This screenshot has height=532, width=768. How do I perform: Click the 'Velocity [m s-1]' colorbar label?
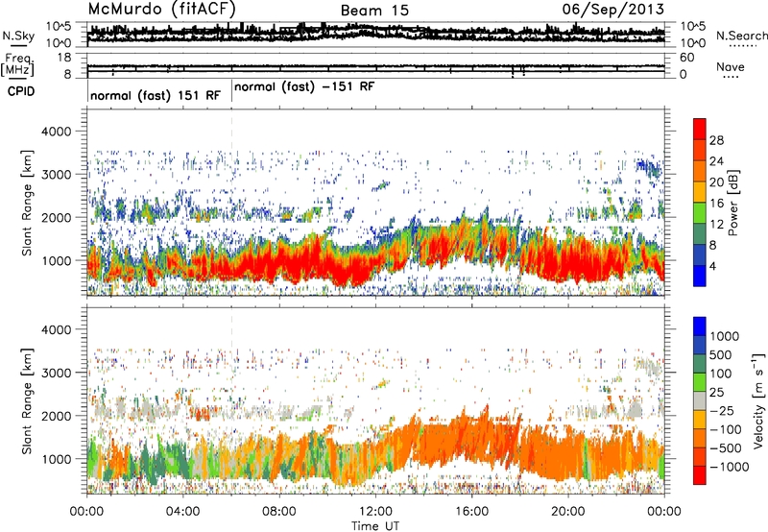coord(758,400)
